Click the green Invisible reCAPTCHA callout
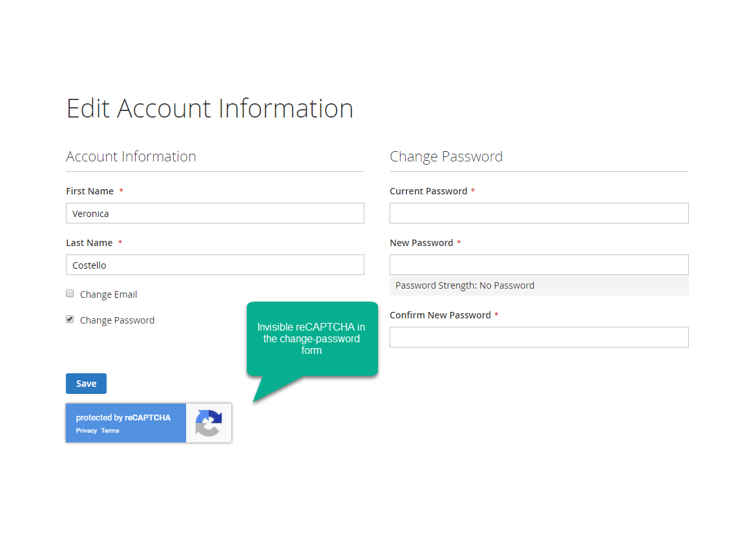Image resolution: width=756 pixels, height=536 pixels. point(311,338)
